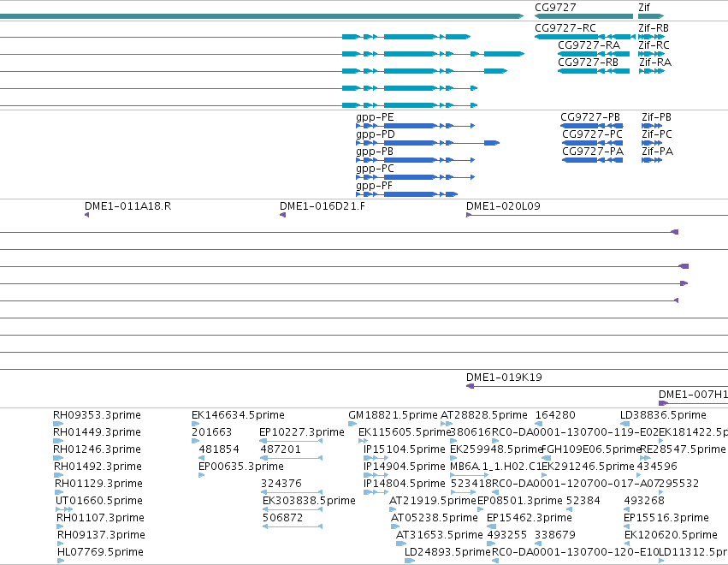Image resolution: width=728 pixels, height=565 pixels.
Task: Select the 164280 EST label
Action: tap(555, 415)
